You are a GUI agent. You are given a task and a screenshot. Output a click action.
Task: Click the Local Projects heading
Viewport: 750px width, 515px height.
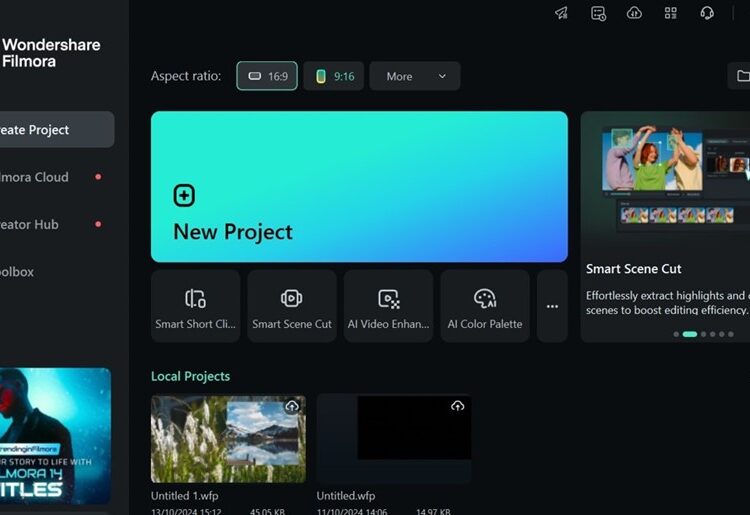click(190, 376)
